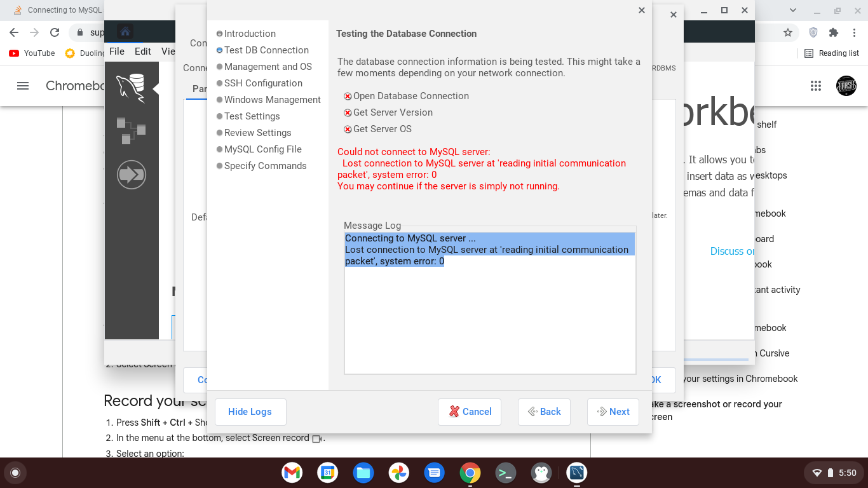Select the Windows Management step
The width and height of the screenshot is (868, 488).
tap(269, 100)
